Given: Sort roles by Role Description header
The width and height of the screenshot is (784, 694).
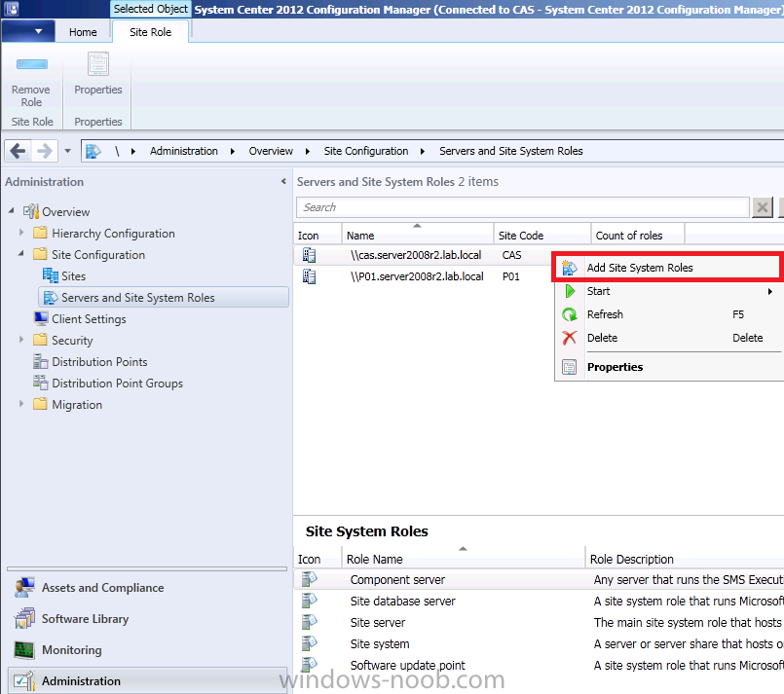Looking at the screenshot, I should click(x=685, y=559).
